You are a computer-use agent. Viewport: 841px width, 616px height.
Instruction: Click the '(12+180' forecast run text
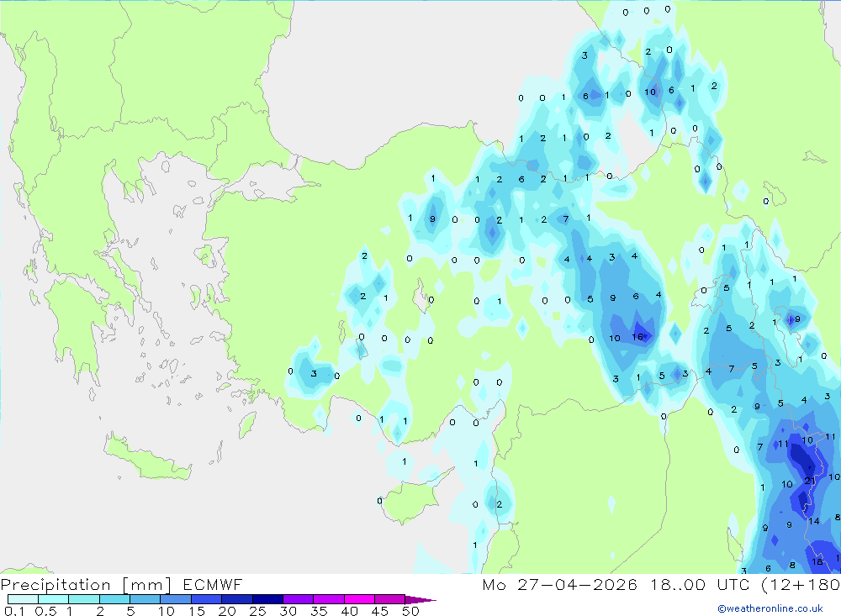click(x=801, y=584)
